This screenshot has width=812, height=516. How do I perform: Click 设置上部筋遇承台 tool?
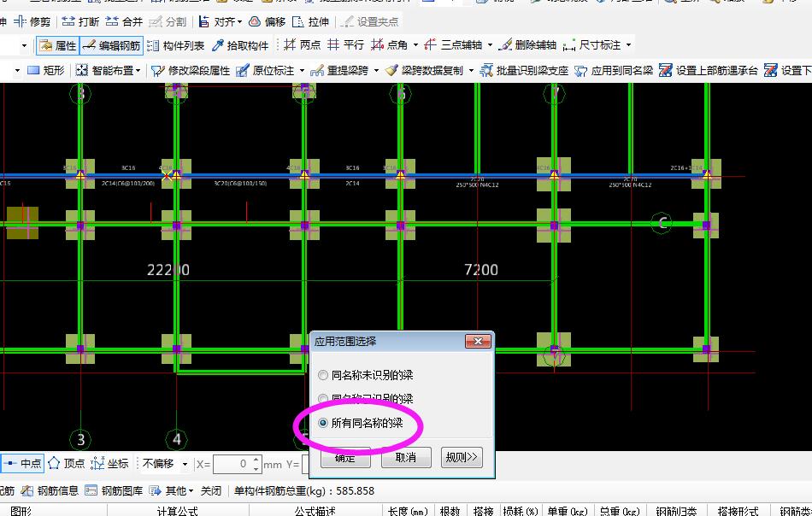click(x=709, y=70)
